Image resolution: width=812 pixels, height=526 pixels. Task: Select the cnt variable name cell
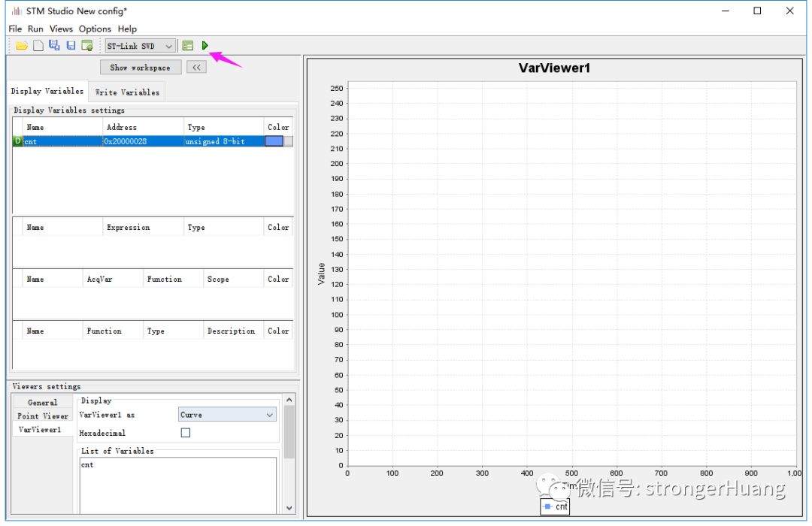[x=62, y=141]
